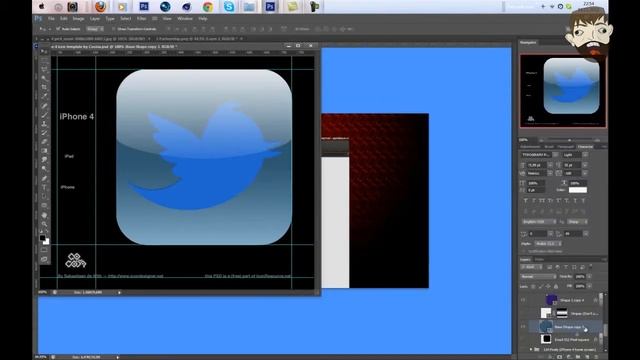The width and height of the screenshot is (640, 360).
Task: Hide the Base Shape copy 1 layer
Action: point(523,327)
